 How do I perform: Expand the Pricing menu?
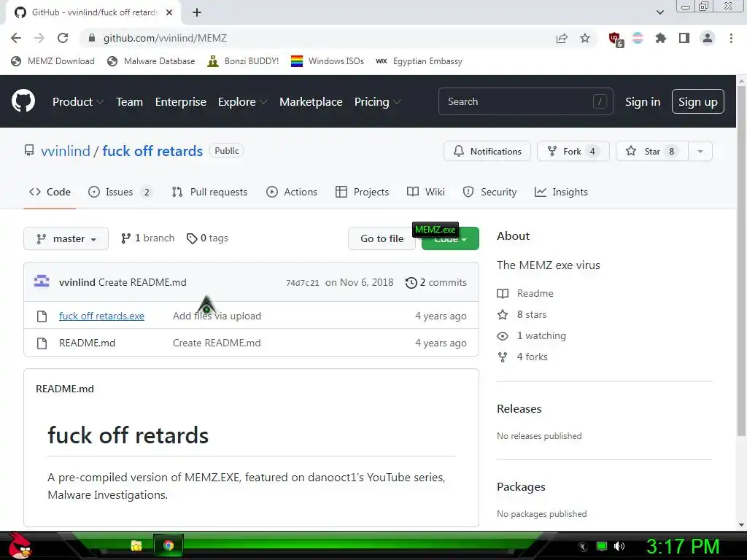377,102
